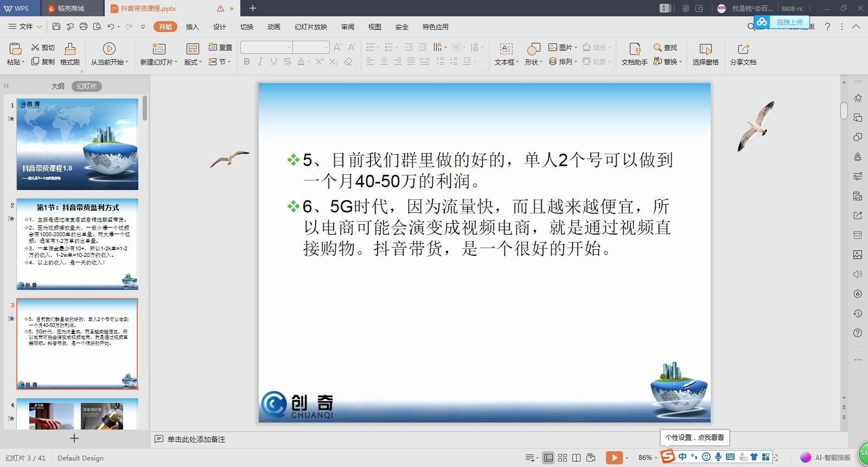The width and height of the screenshot is (868, 467).
Task: Click the Shapes (形状) icon
Action: pos(534,49)
